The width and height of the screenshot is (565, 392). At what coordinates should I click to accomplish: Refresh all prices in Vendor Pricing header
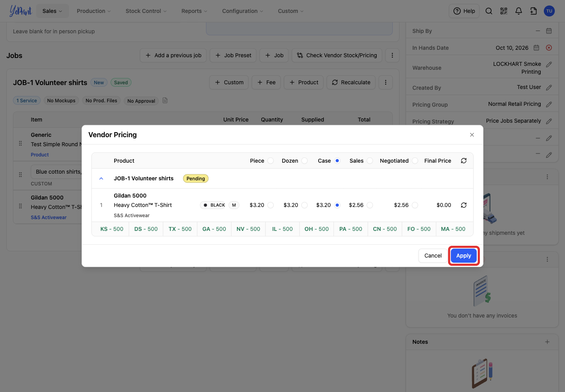pyautogui.click(x=464, y=161)
